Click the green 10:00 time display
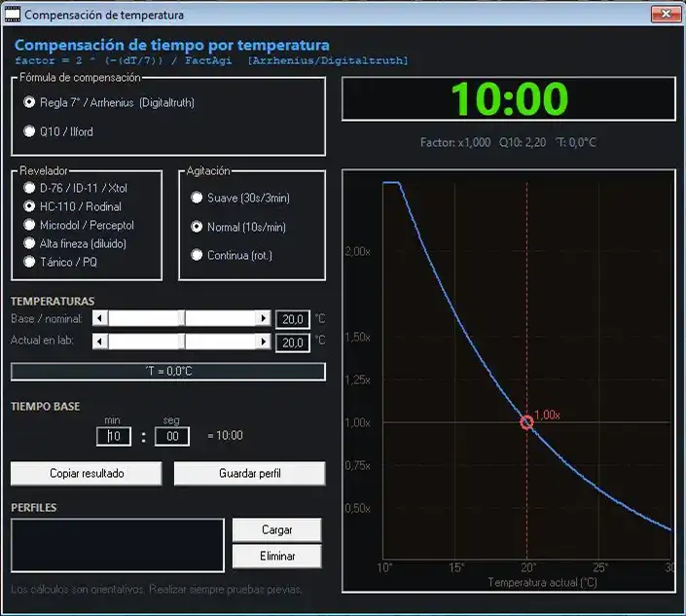Screen dimensions: 686x616 tap(510, 99)
